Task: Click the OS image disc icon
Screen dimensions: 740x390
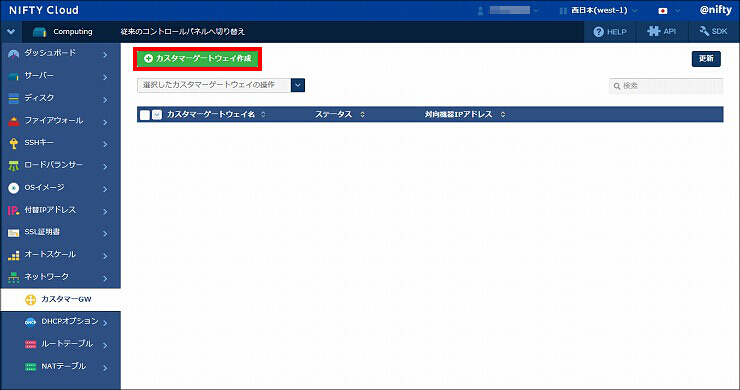Action: pyautogui.click(x=14, y=188)
